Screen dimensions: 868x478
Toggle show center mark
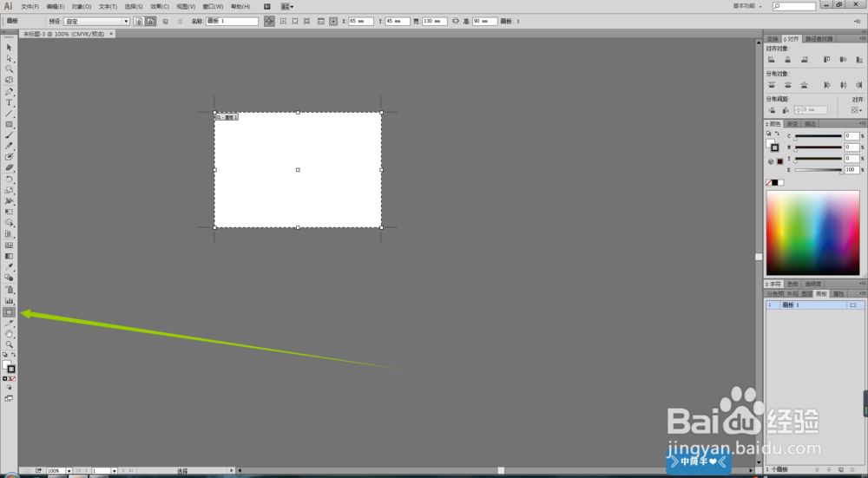[x=283, y=21]
